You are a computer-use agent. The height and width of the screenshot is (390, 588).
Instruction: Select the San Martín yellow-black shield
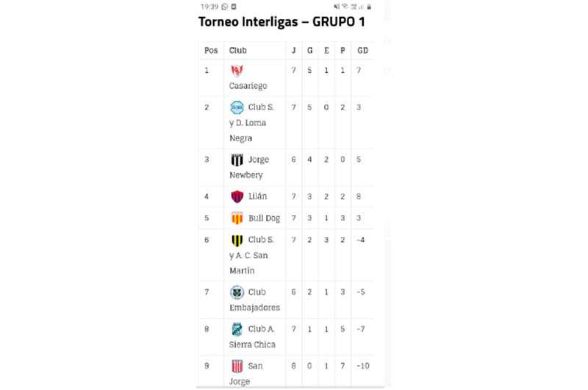point(237,240)
